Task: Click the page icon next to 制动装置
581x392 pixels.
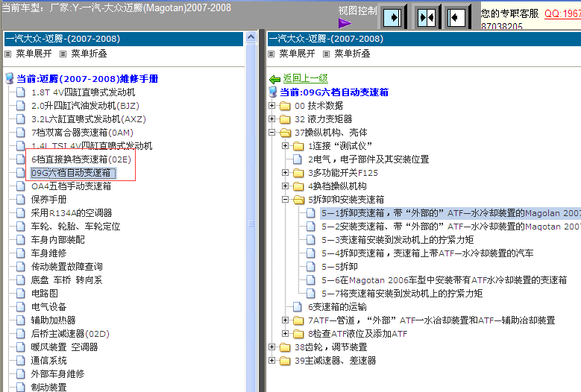Action: [21, 388]
